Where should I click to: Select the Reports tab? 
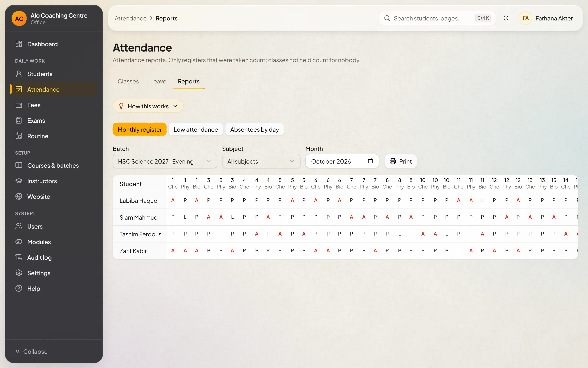click(x=189, y=81)
